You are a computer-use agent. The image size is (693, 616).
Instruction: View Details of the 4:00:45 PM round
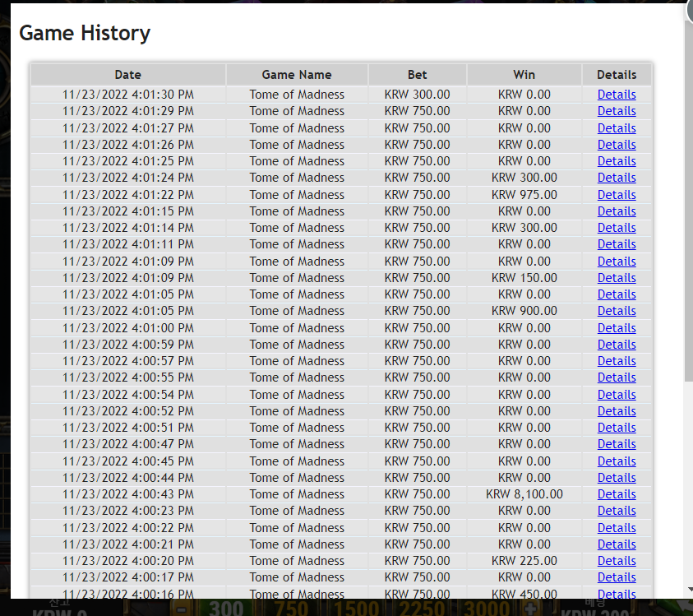click(616, 461)
